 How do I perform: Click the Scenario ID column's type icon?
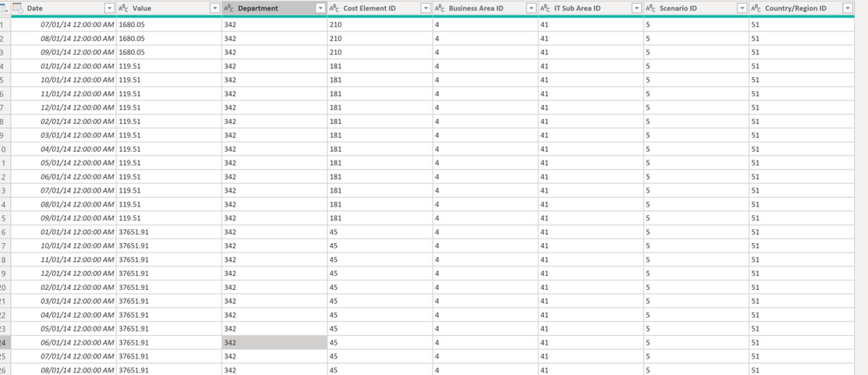[x=651, y=9]
